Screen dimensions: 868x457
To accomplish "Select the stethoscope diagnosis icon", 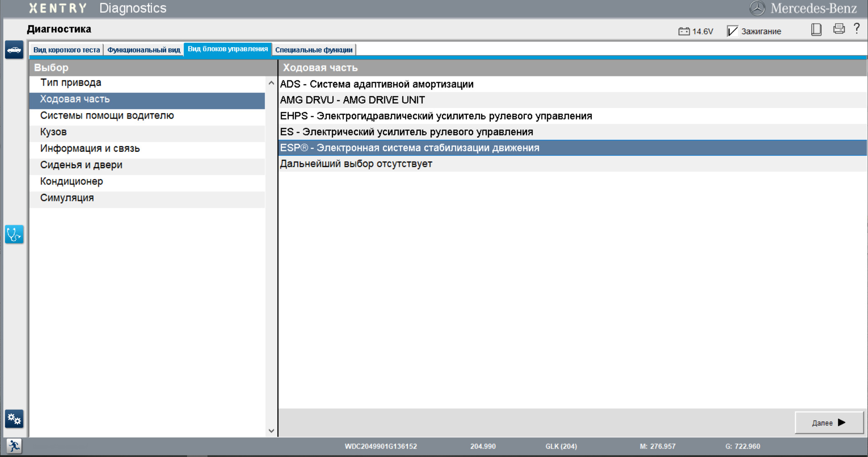I will 14,234.
